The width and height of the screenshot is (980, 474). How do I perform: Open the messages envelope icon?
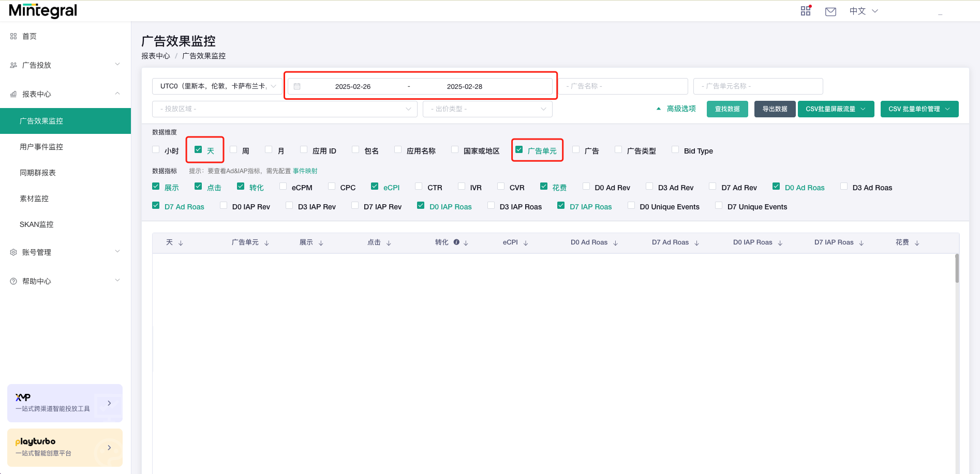click(x=830, y=11)
